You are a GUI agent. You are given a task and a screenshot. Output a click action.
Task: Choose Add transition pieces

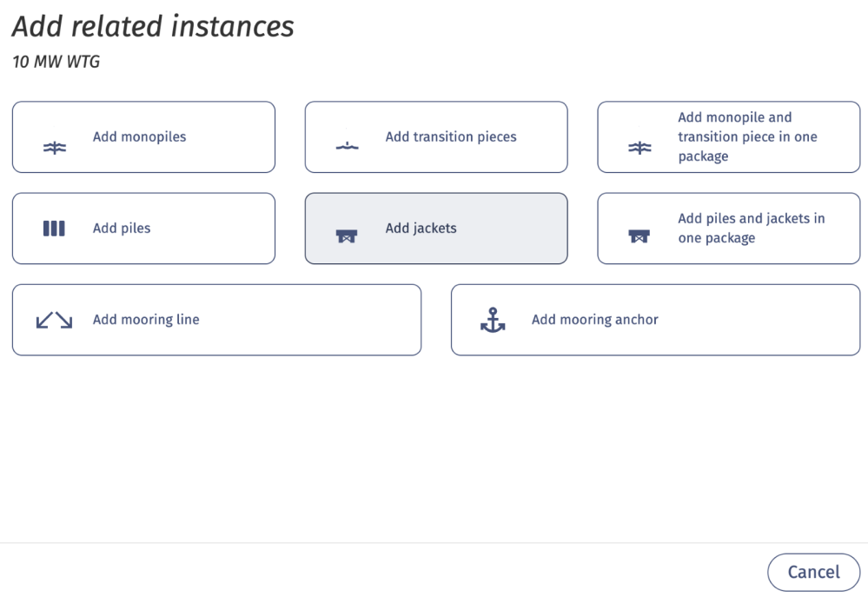point(436,136)
